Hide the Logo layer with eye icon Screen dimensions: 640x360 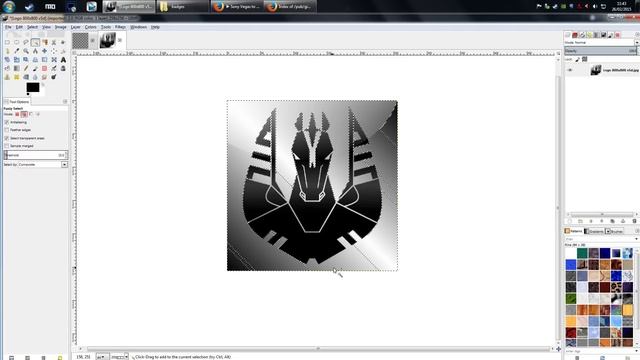point(570,70)
